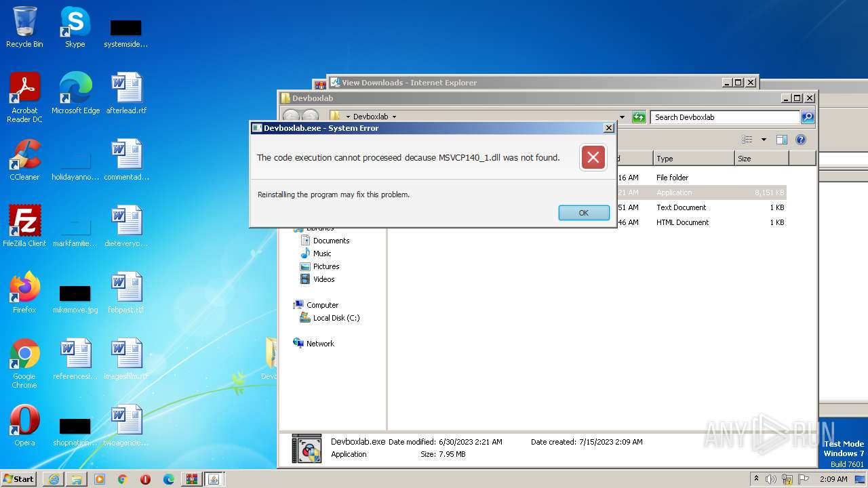Open network status tray icon

(x=788, y=479)
